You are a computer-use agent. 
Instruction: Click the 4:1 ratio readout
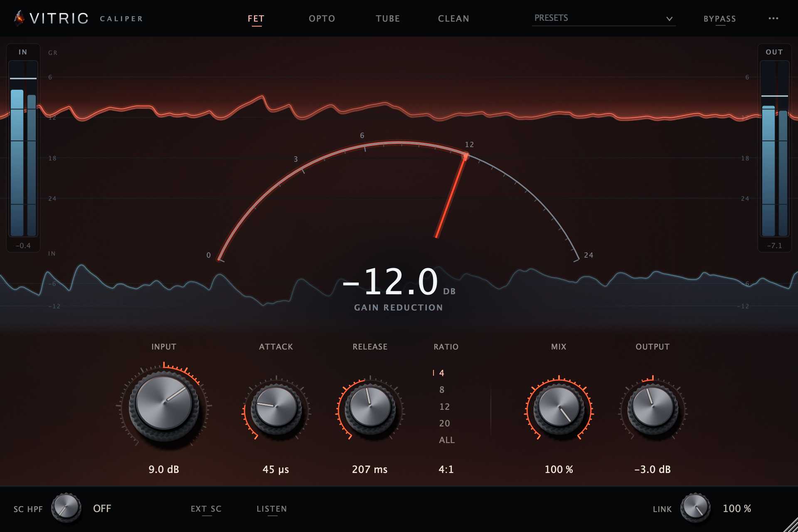[x=446, y=469]
